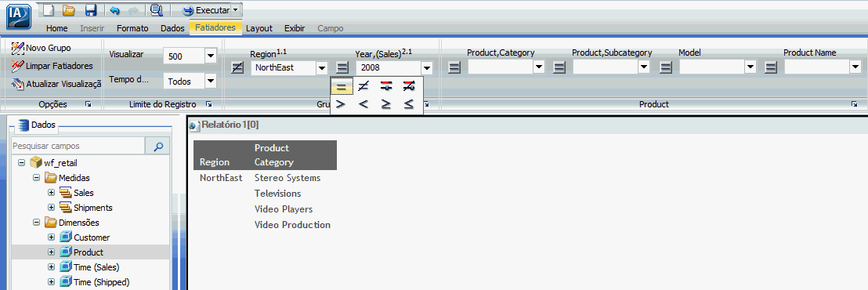Screen dimensions: 868x290
Task: Open the Product,Category dropdown arrow
Action: click(540, 67)
